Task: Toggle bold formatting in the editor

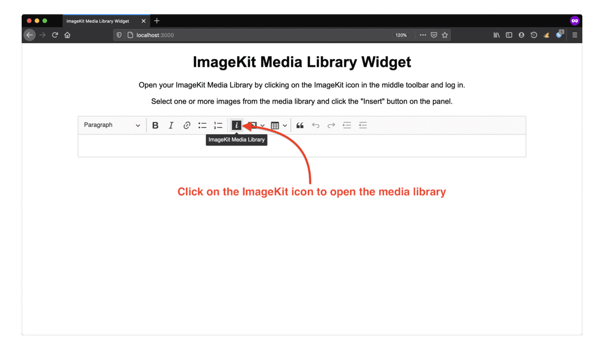Action: (156, 125)
